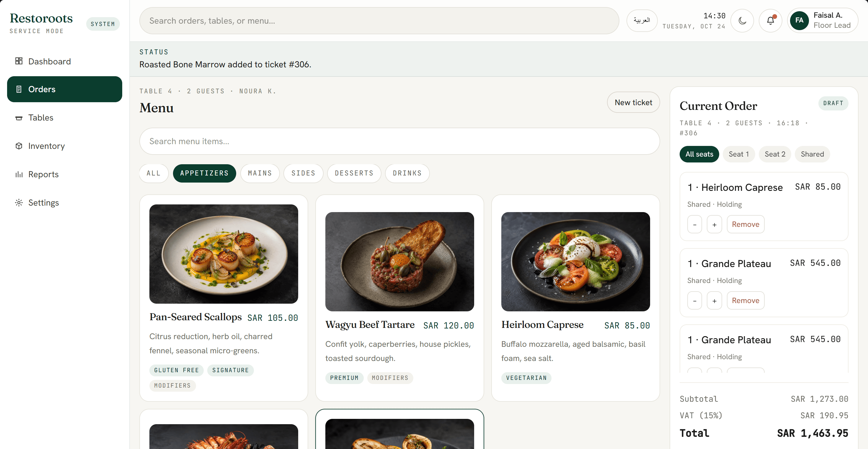This screenshot has width=868, height=449.
Task: Switch to the Mains category tab
Action: point(260,173)
